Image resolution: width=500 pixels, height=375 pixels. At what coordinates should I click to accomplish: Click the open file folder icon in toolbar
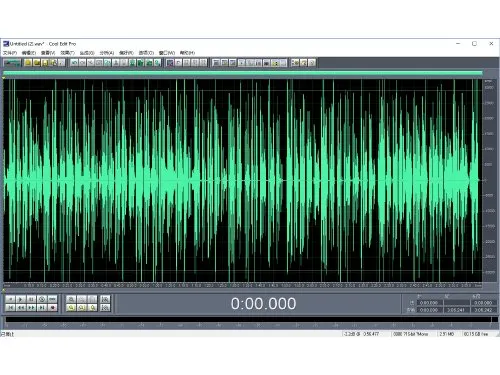click(28, 62)
